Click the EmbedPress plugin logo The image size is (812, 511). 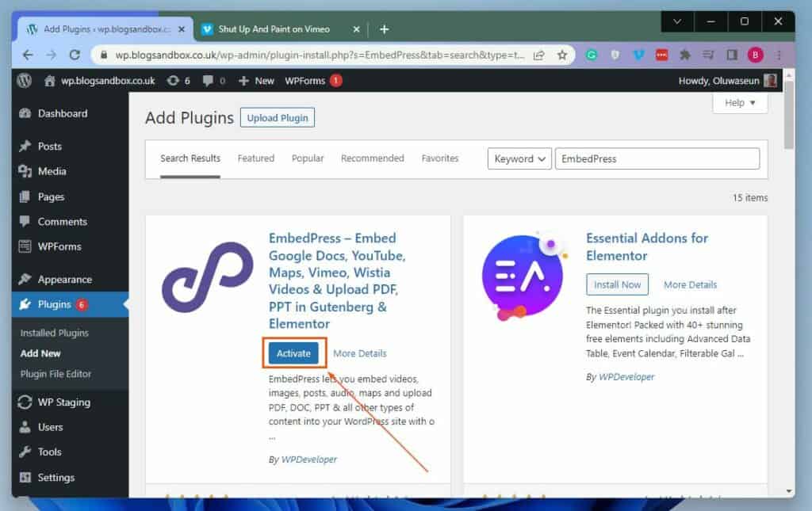(x=208, y=277)
